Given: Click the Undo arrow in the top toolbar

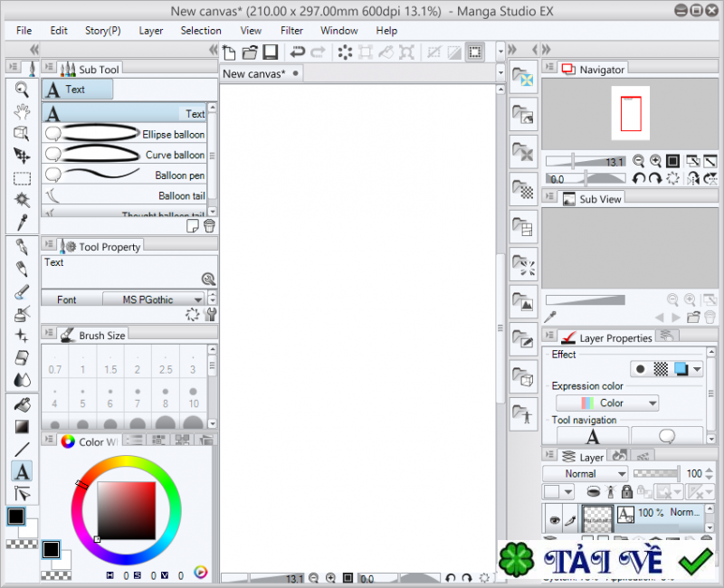Looking at the screenshot, I should point(298,52).
